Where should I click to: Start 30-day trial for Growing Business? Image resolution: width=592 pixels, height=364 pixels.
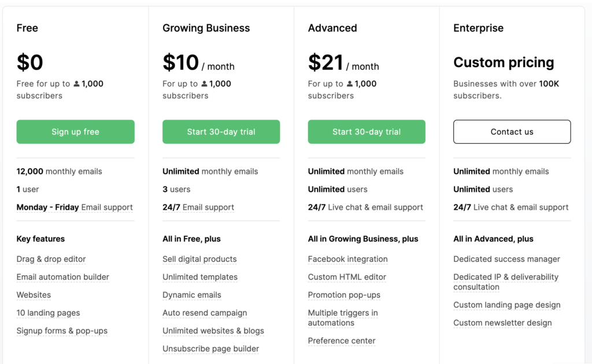tap(221, 132)
